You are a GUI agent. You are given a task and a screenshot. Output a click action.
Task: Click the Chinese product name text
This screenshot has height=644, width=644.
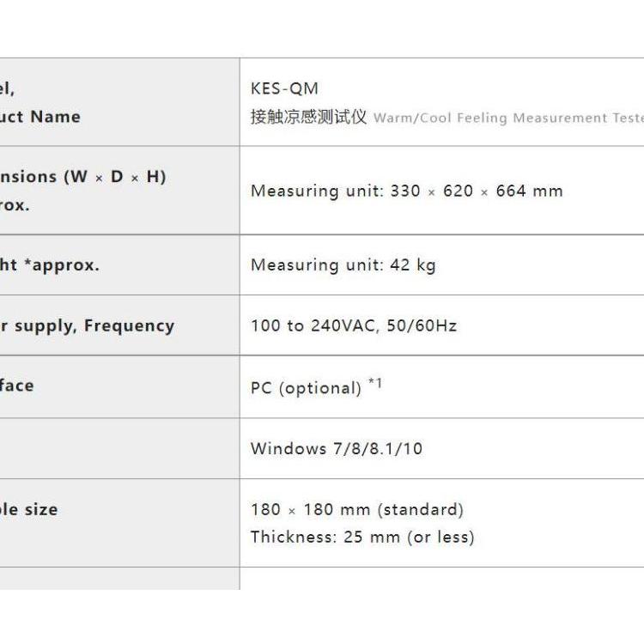pyautogui.click(x=308, y=117)
